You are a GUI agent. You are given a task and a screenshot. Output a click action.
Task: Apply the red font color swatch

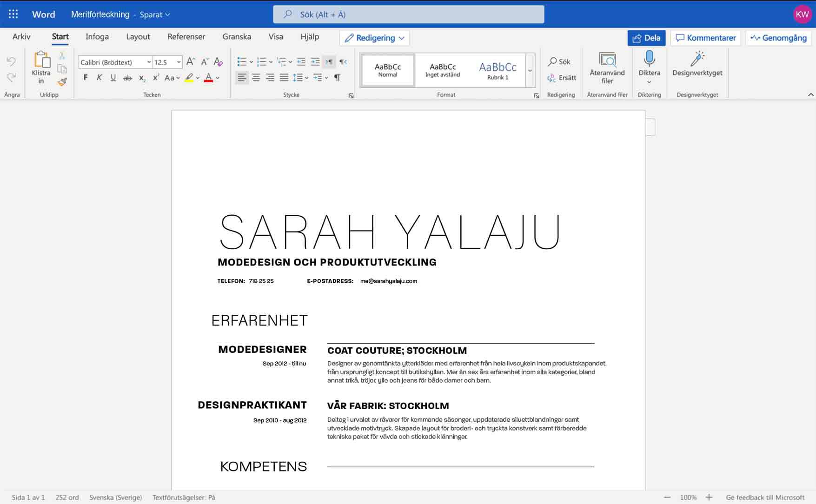coord(208,78)
